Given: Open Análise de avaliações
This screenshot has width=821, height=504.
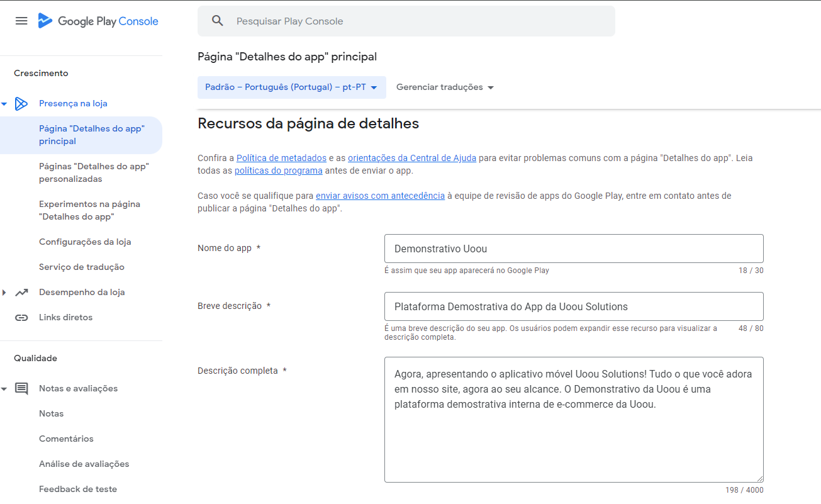Looking at the screenshot, I should pos(84,464).
